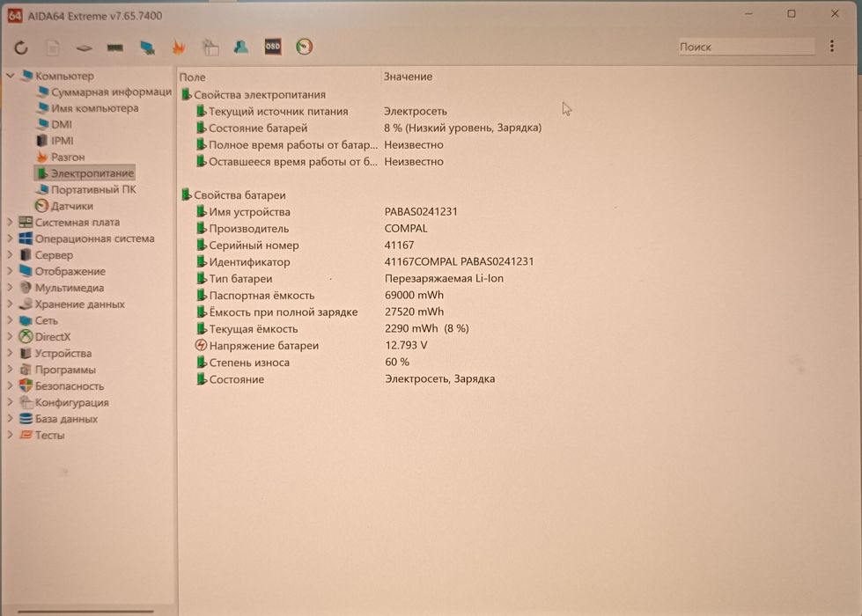Open the OSD panel toolbar icon
862x616 pixels.
click(273, 47)
